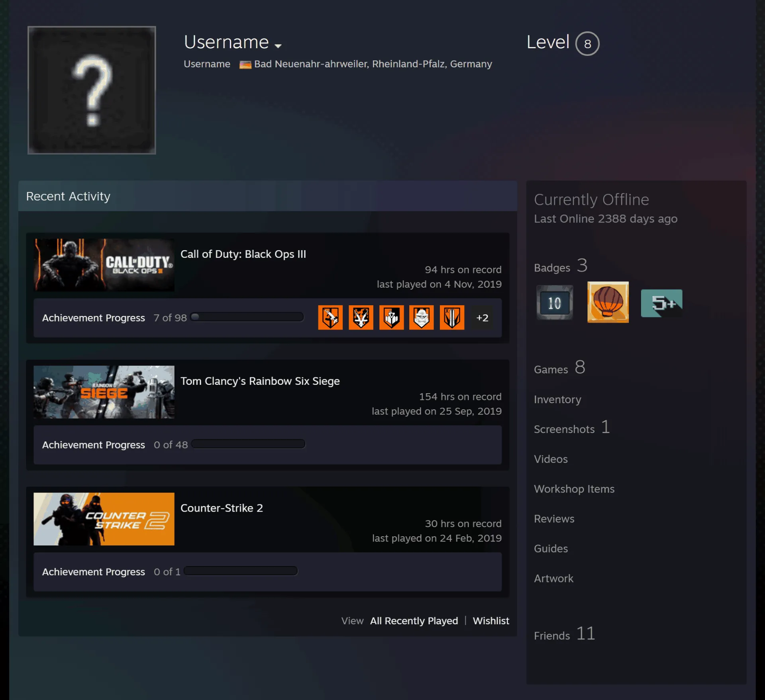Open the Games list
The height and width of the screenshot is (700, 765).
[x=559, y=368]
